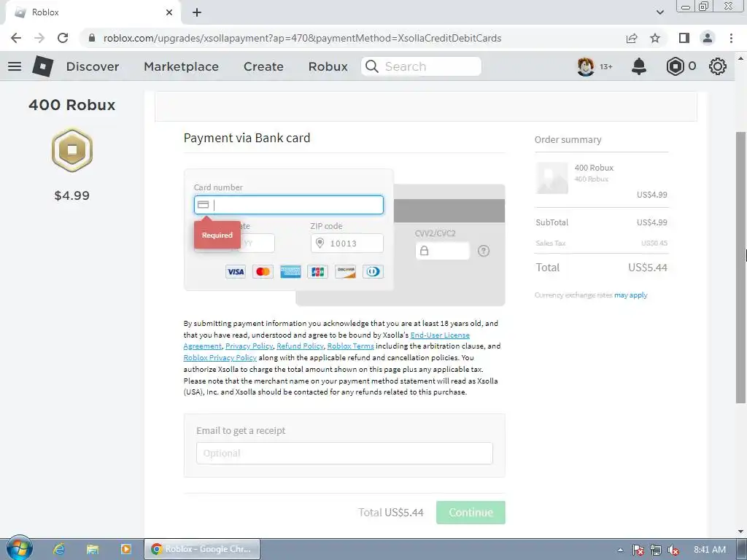The width and height of the screenshot is (747, 560).
Task: Open the settings gear icon
Action: (x=718, y=66)
